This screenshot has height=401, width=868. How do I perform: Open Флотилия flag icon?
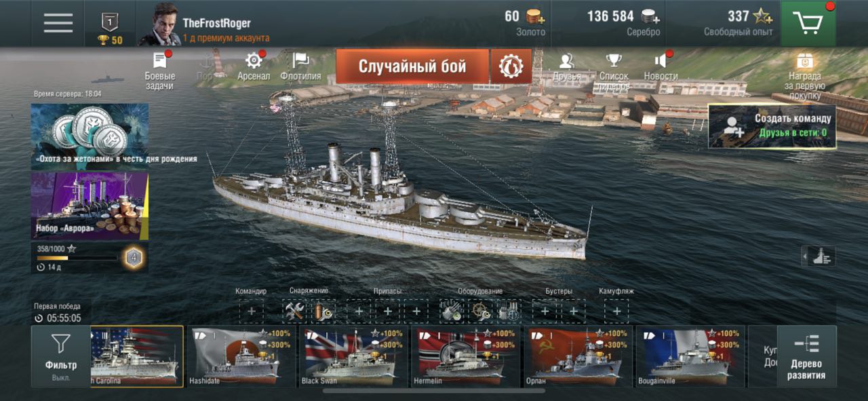[300, 66]
